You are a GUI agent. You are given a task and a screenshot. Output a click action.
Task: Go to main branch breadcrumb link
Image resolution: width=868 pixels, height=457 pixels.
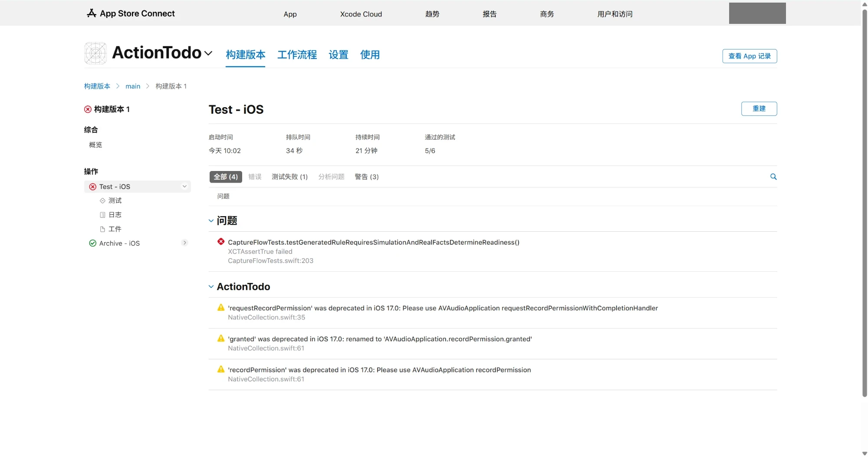pyautogui.click(x=133, y=86)
